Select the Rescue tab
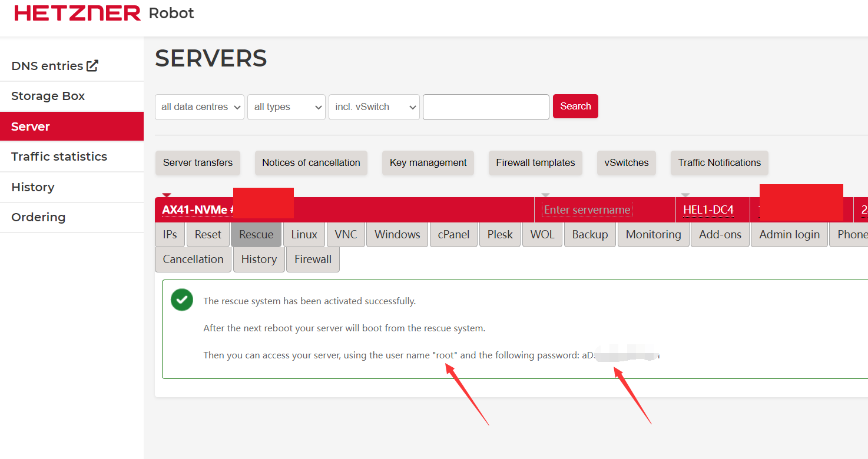Image resolution: width=868 pixels, height=459 pixels. 256,234
